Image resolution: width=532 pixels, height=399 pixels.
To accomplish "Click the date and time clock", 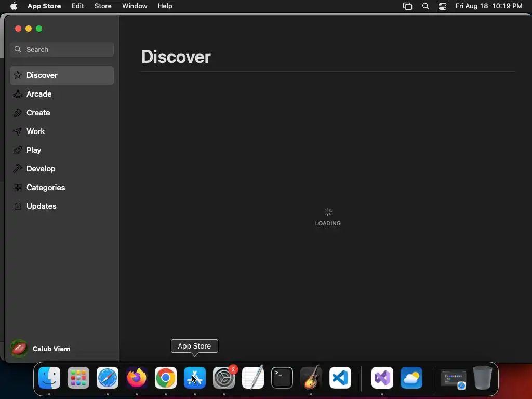I will (488, 6).
